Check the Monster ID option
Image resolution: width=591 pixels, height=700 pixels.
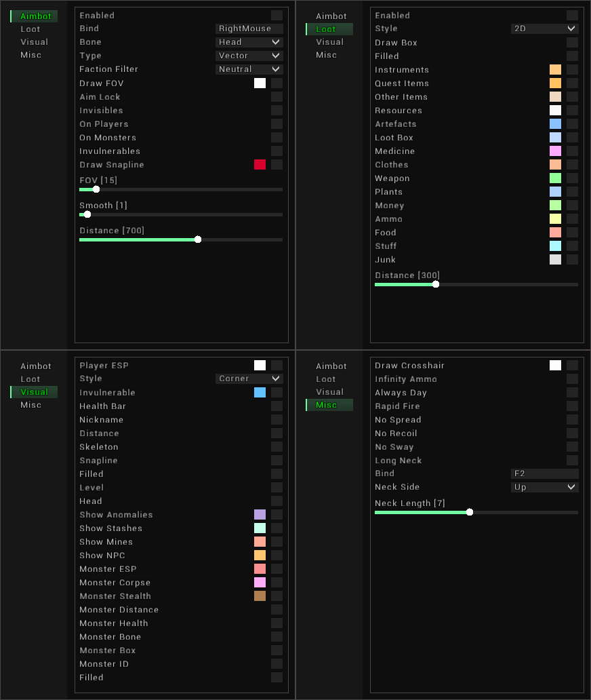click(277, 664)
